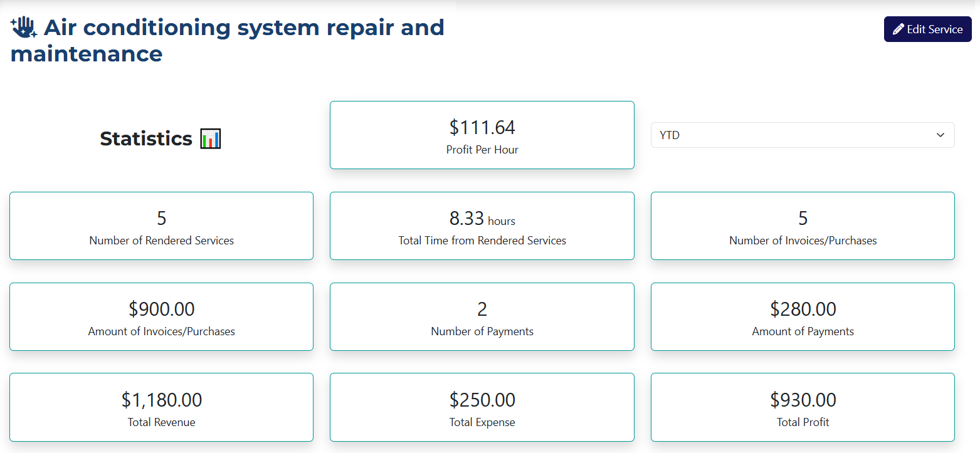Click the Total Profit card
980x453 pixels.
pyautogui.click(x=803, y=408)
